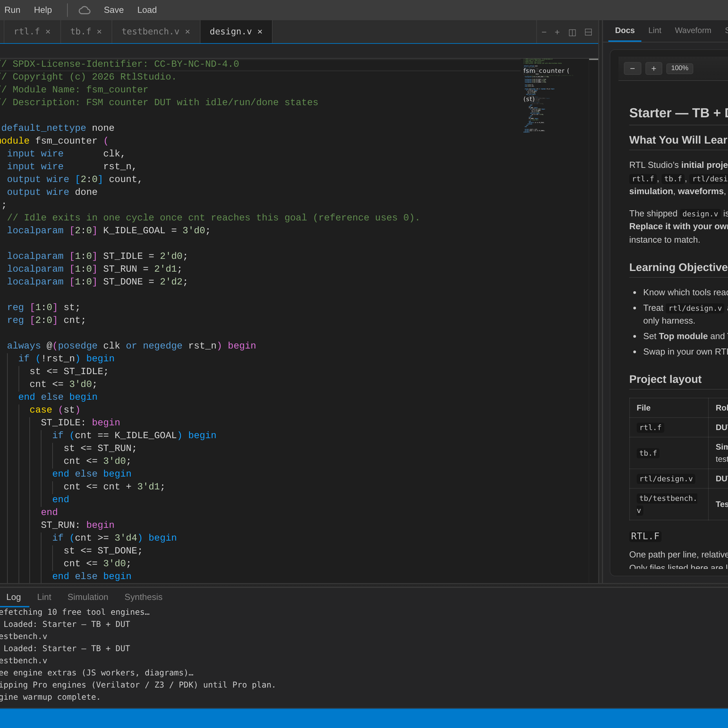Open the Docs panel tab
Image resolution: width=728 pixels, height=728 pixels.
coord(624,31)
